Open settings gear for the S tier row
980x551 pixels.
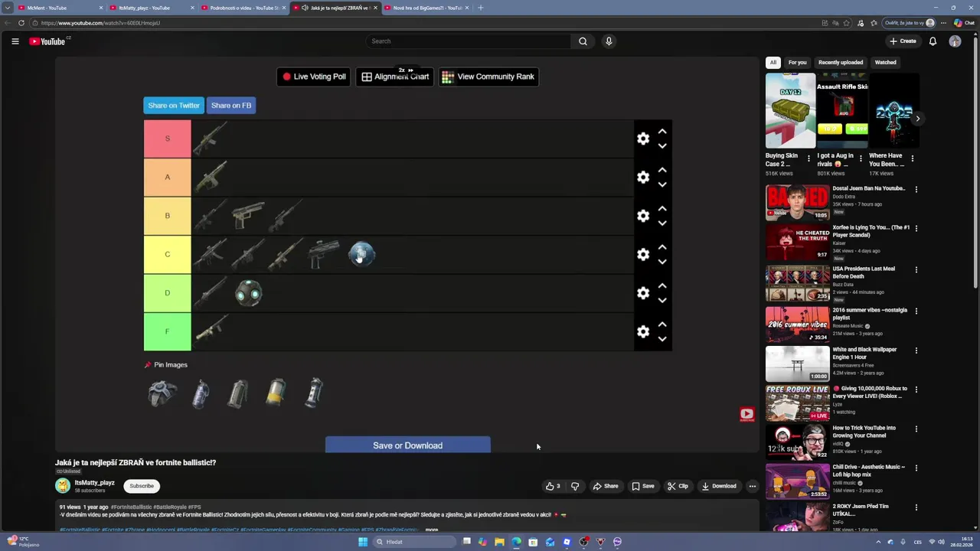[643, 139]
